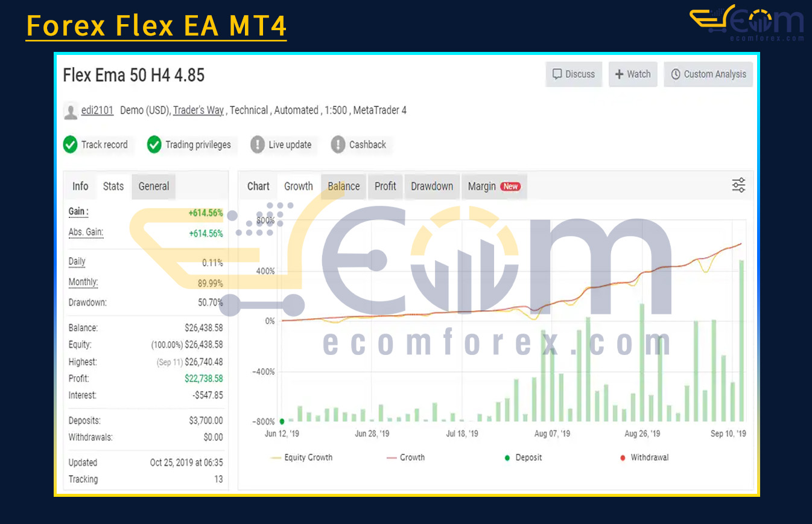Click the clock icon on Custom Analysis
This screenshot has width=812, height=524.
click(x=676, y=74)
